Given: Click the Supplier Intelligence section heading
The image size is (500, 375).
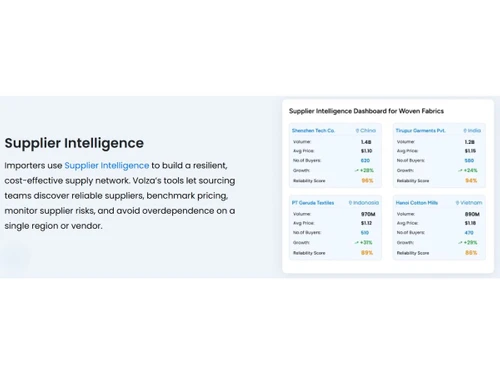Looking at the screenshot, I should click(74, 143).
